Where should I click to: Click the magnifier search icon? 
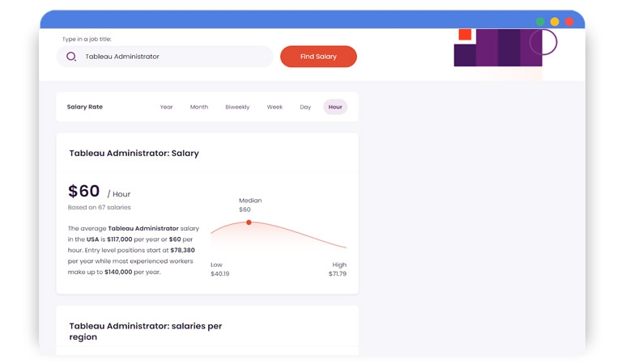71,57
